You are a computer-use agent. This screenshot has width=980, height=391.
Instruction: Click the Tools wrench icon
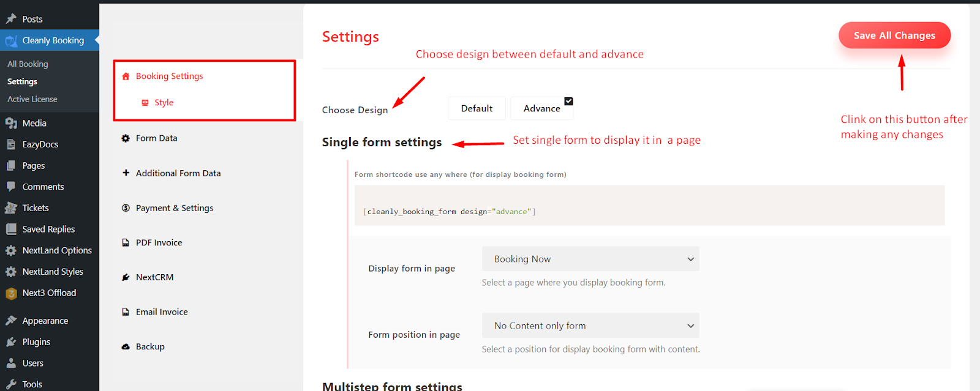point(11,384)
